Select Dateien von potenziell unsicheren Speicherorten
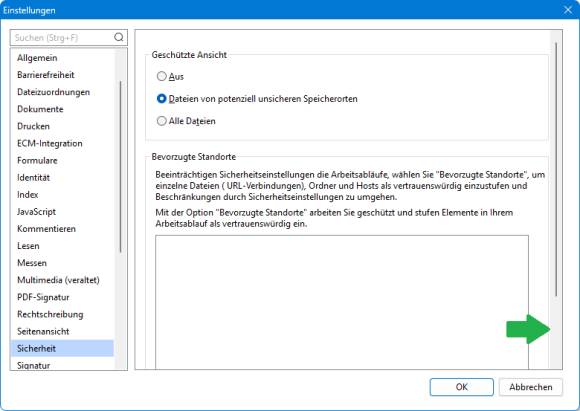This screenshot has width=580, height=411. click(162, 99)
